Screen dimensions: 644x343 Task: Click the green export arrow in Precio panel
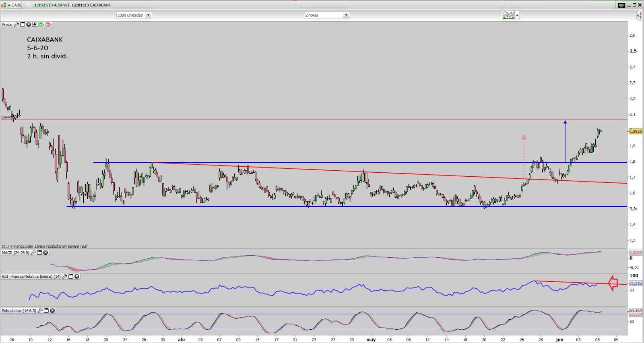click(x=41, y=25)
